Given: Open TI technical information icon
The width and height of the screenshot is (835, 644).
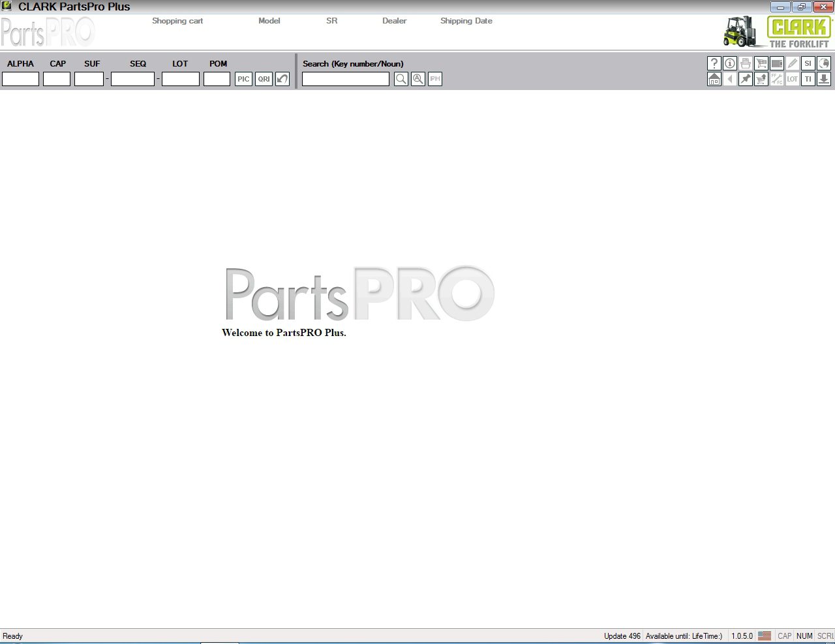Looking at the screenshot, I should tap(808, 79).
